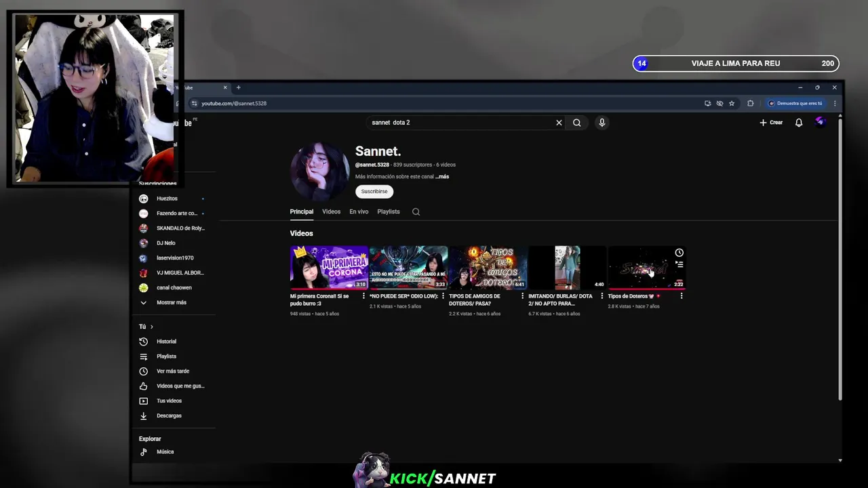Play the Mi primera Corona thumbnail

point(329,268)
